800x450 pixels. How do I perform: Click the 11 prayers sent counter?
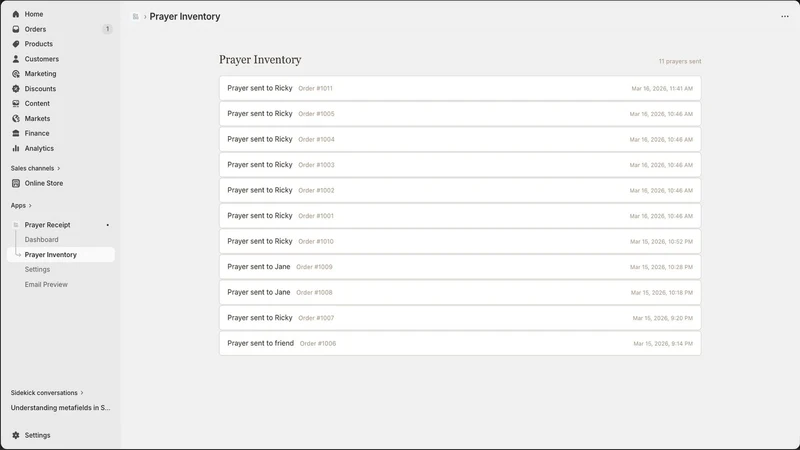click(680, 61)
